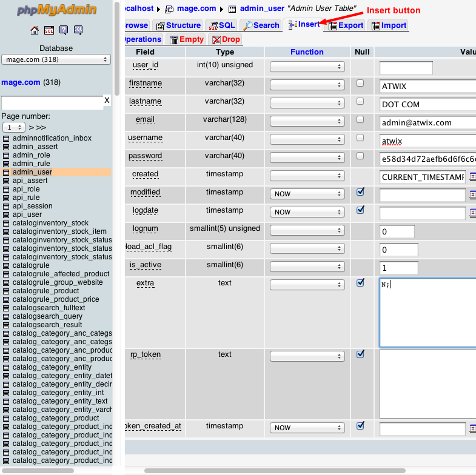Click Structure tab icon
This screenshot has height=475, width=476.
coord(160,26)
